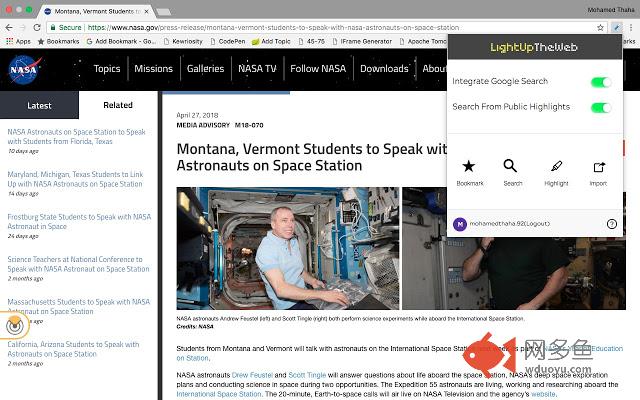This screenshot has width=640, height=400.
Task: Select the Latest tab
Action: tap(39, 105)
